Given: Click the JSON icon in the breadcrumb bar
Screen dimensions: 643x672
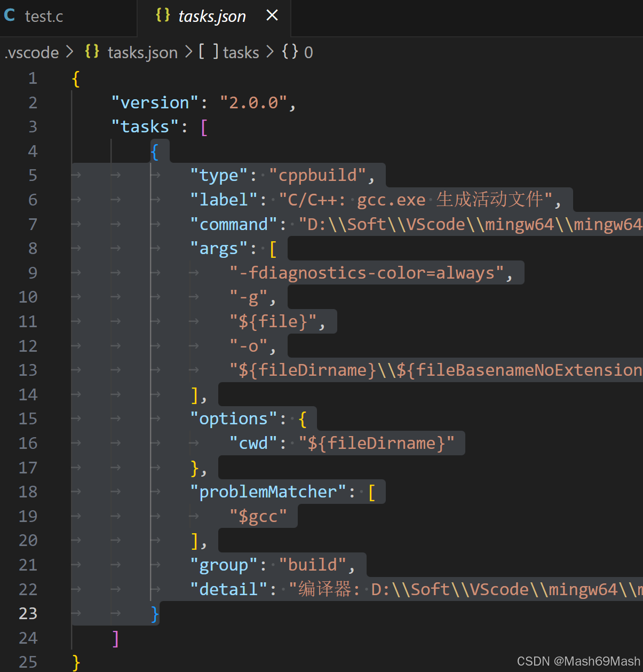Looking at the screenshot, I should click(91, 52).
